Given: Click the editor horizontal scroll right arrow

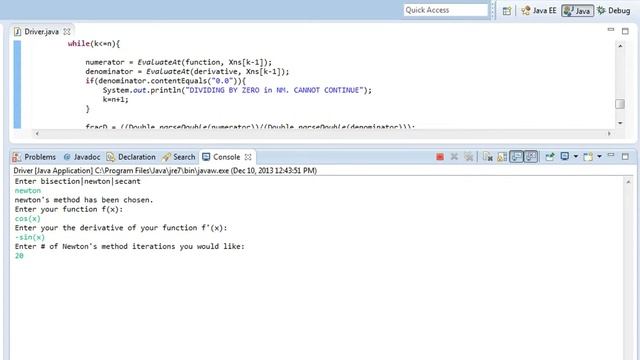Looking at the screenshot, I should 609,133.
